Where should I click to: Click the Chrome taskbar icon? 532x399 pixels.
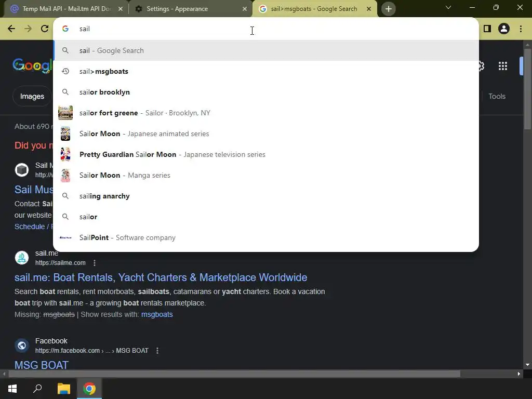(x=89, y=389)
